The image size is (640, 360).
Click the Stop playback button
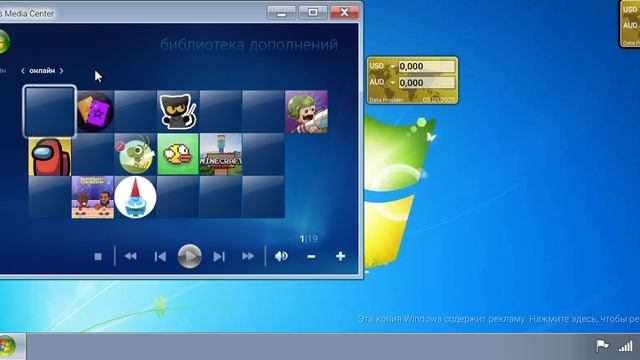pyautogui.click(x=98, y=256)
